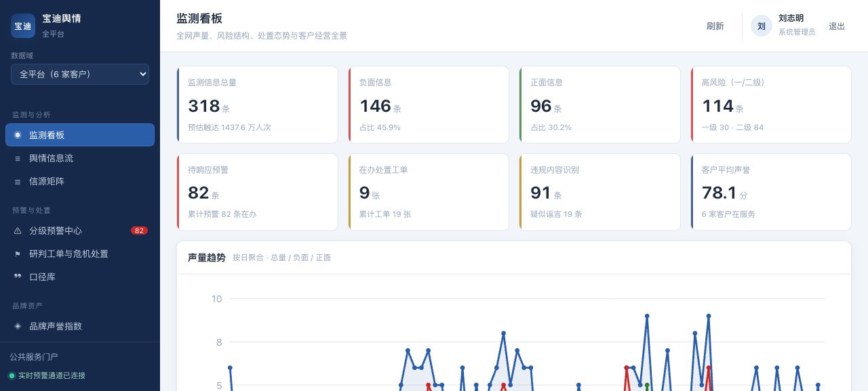Click the 待响应预警 card label
Screen dimensions: 868x391
tap(208, 170)
